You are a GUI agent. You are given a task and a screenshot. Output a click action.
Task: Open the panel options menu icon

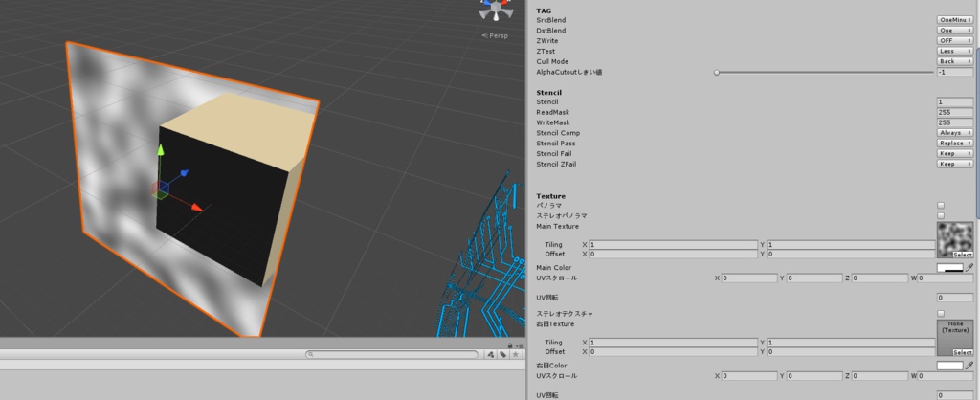(x=520, y=345)
